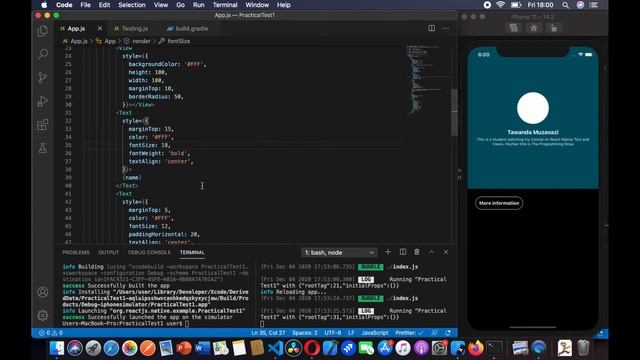The image size is (640, 360).
Task: Open the Run menu
Action: click(x=198, y=5)
